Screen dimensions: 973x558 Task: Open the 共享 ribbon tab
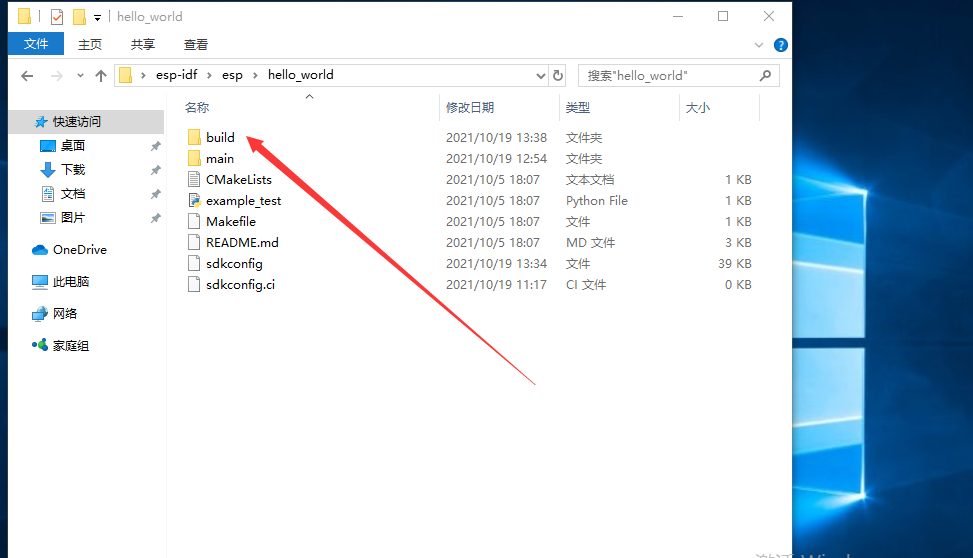coord(143,44)
